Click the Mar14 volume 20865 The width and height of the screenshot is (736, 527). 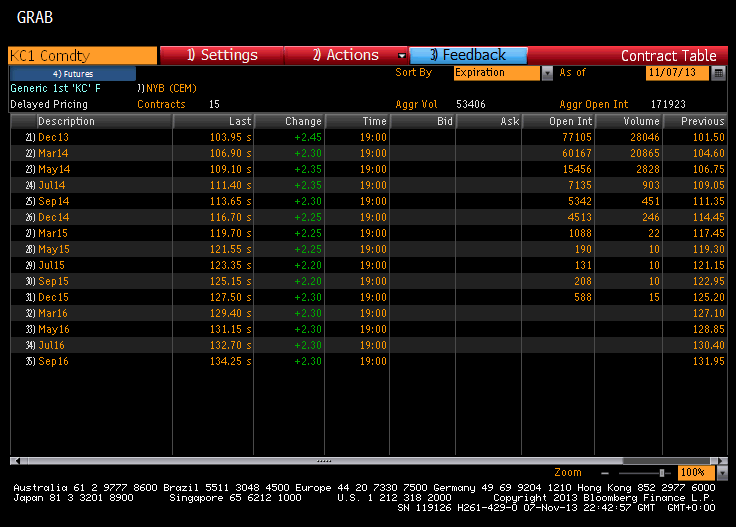click(644, 153)
